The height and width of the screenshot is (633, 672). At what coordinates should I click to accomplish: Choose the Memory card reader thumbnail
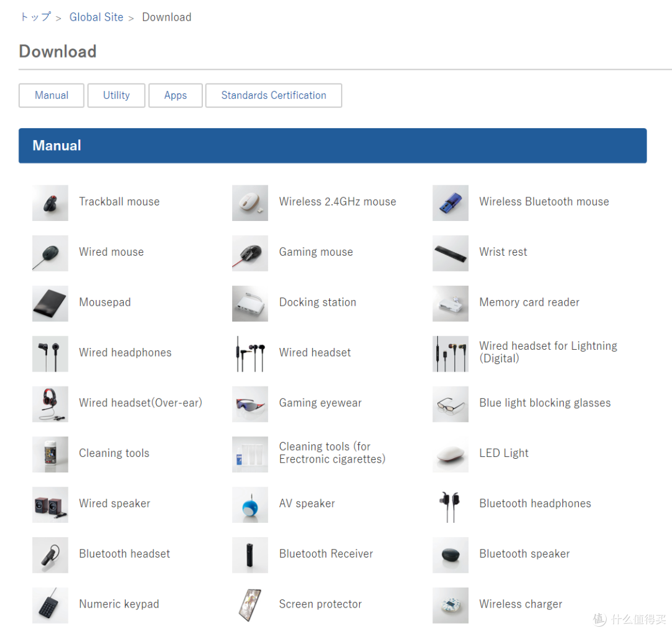450,303
